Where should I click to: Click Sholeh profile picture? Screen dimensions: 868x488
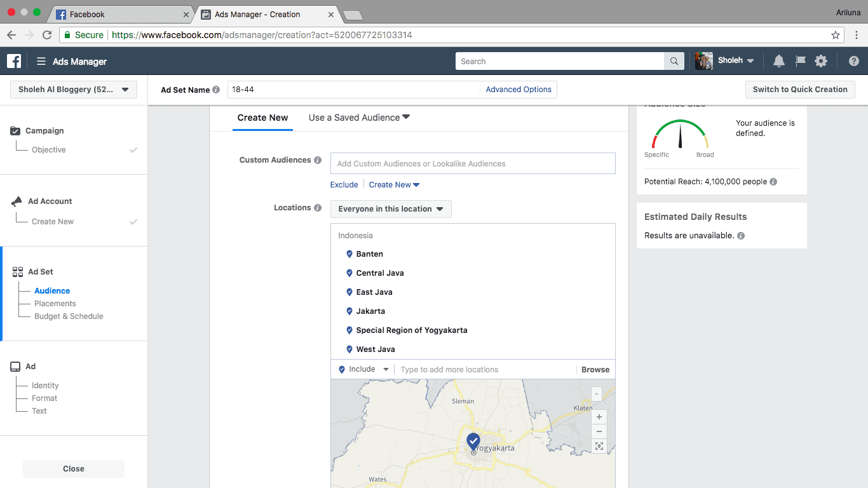(703, 61)
